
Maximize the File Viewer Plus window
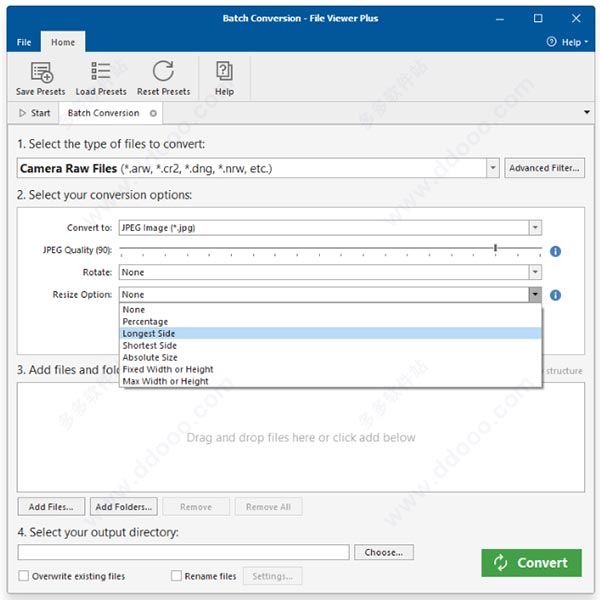[538, 18]
